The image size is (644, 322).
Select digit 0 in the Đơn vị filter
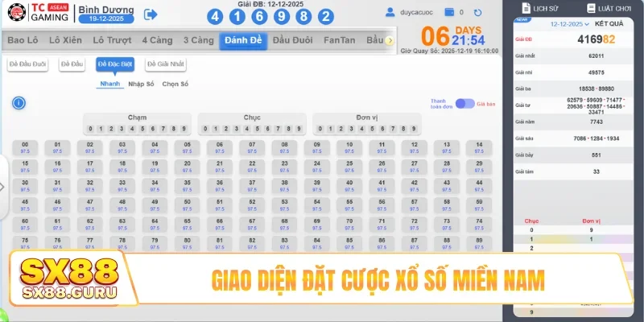point(320,129)
